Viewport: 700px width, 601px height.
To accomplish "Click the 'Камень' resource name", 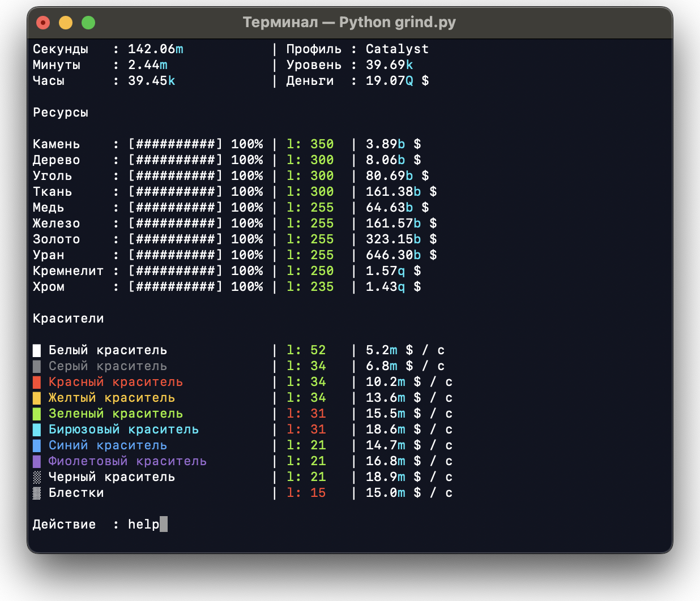I will pyautogui.click(x=57, y=144).
